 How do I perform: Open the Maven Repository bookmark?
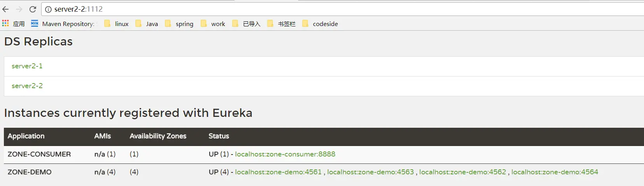pos(64,24)
